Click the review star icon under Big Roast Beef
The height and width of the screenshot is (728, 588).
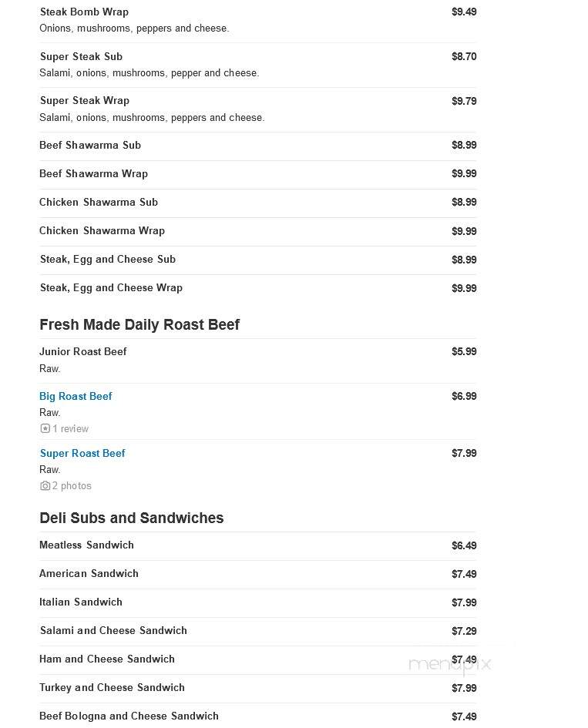pyautogui.click(x=45, y=428)
